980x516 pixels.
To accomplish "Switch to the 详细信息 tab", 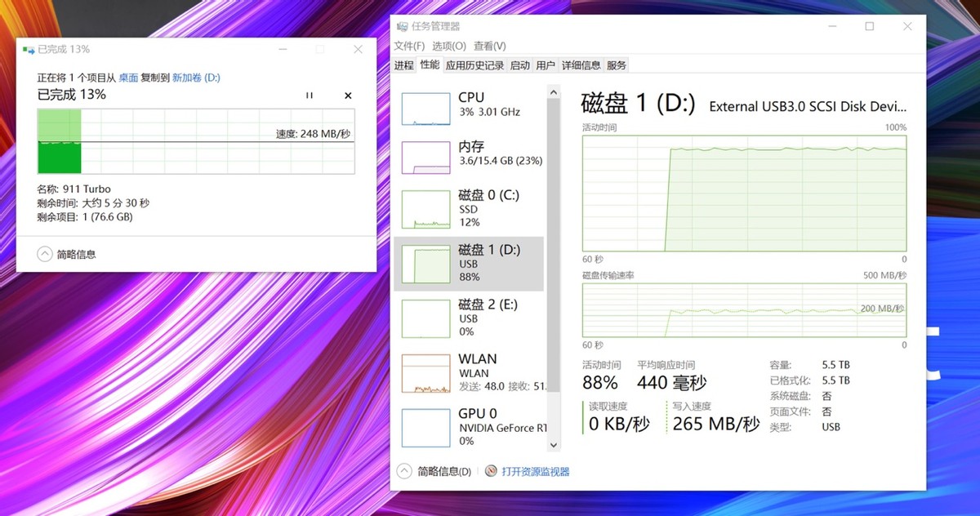I will [581, 65].
